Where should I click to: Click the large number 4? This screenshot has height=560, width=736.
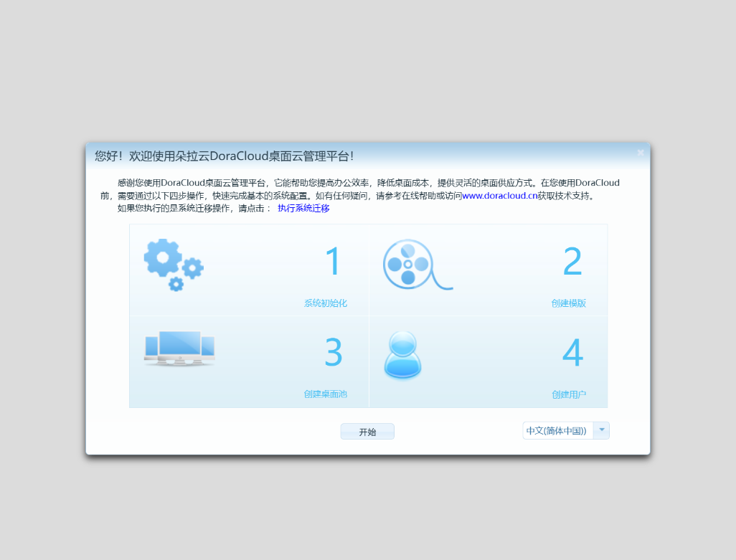tap(572, 352)
